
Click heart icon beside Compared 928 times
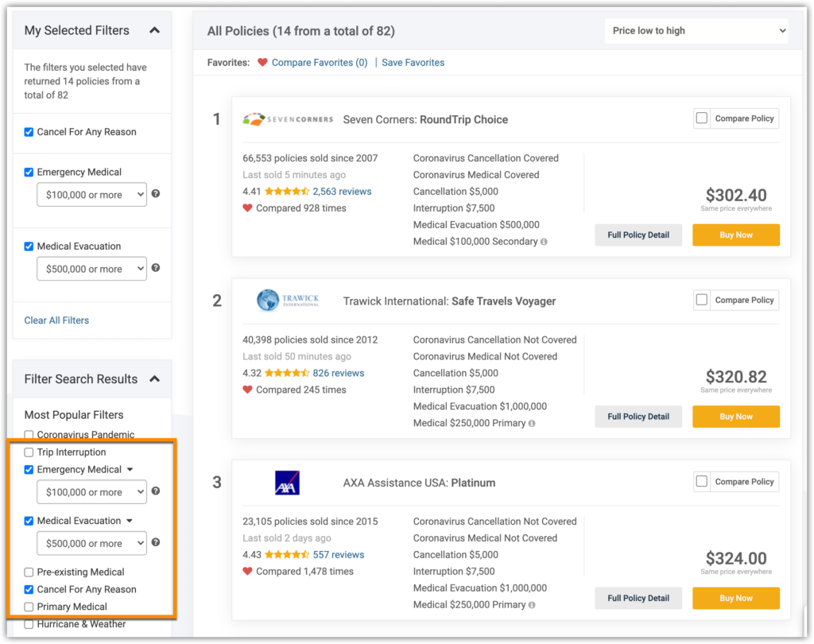pyautogui.click(x=248, y=208)
